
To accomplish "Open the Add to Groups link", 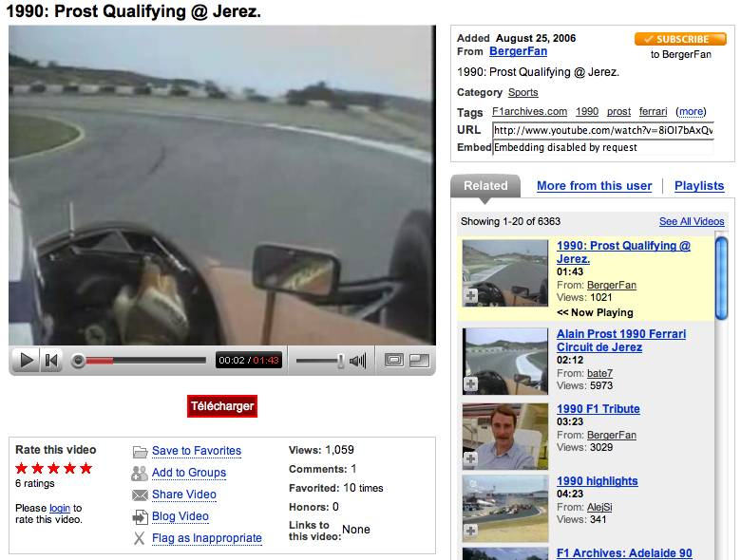I will [189, 473].
